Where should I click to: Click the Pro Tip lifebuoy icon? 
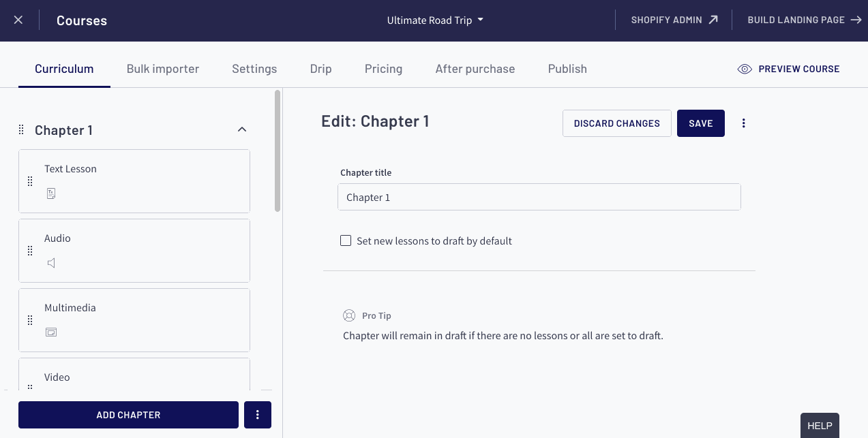[x=349, y=316]
